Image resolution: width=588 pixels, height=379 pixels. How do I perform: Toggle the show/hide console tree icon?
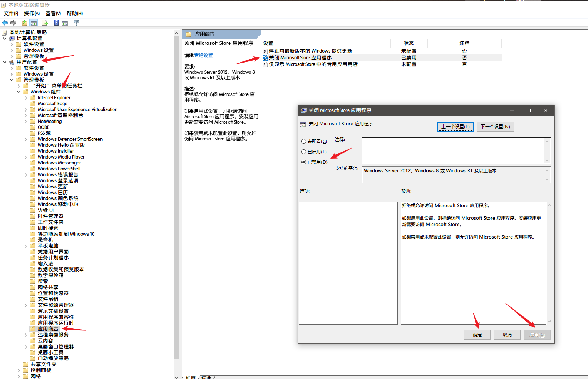pos(34,23)
